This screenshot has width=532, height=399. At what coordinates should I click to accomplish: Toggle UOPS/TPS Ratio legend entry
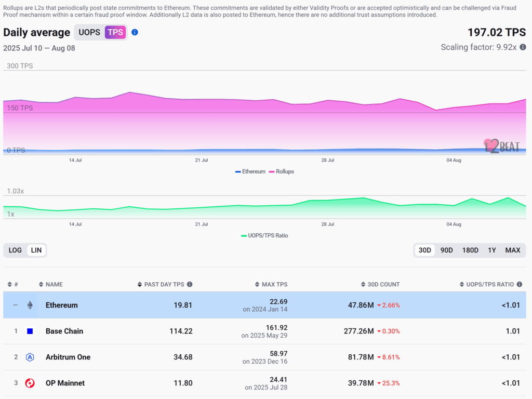(264, 235)
